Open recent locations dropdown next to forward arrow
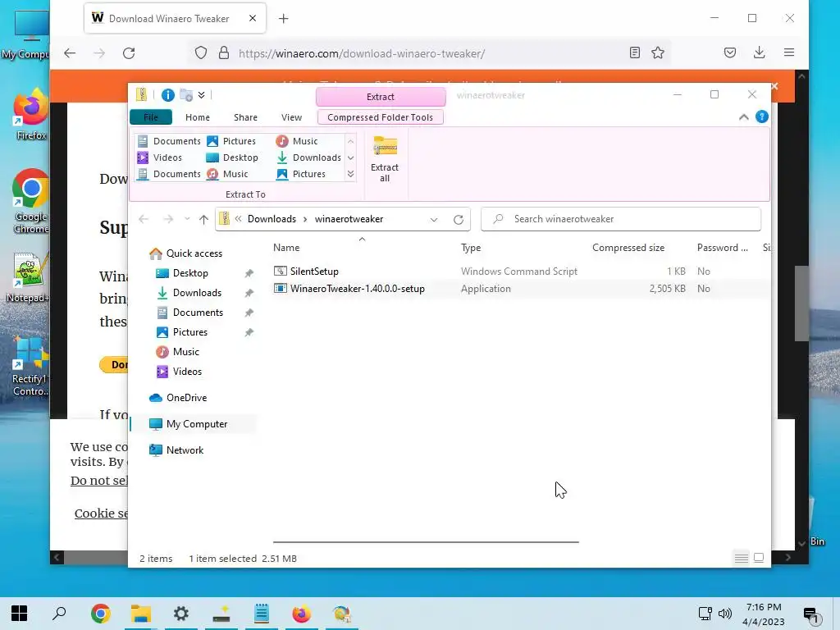Image resolution: width=840 pixels, height=630 pixels. click(x=187, y=219)
